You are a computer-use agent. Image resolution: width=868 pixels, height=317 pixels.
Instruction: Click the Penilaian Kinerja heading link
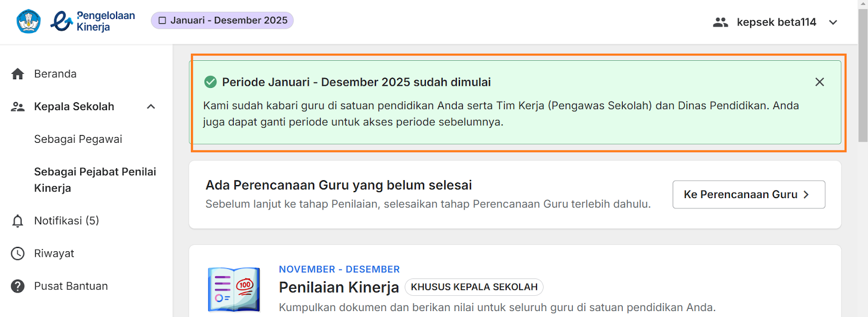click(339, 287)
